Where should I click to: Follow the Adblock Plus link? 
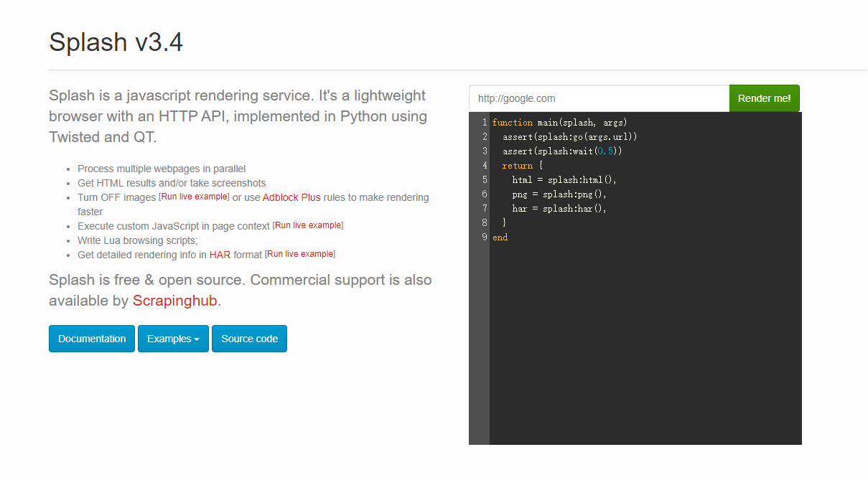291,197
